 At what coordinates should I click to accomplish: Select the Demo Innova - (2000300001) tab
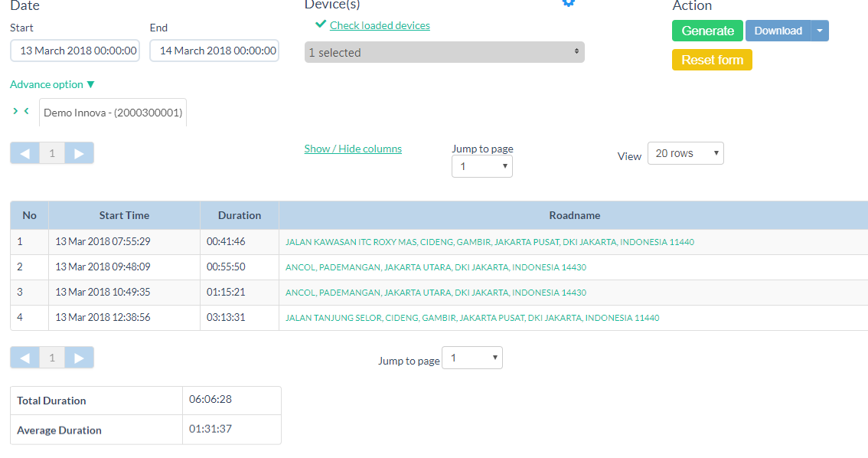(113, 113)
